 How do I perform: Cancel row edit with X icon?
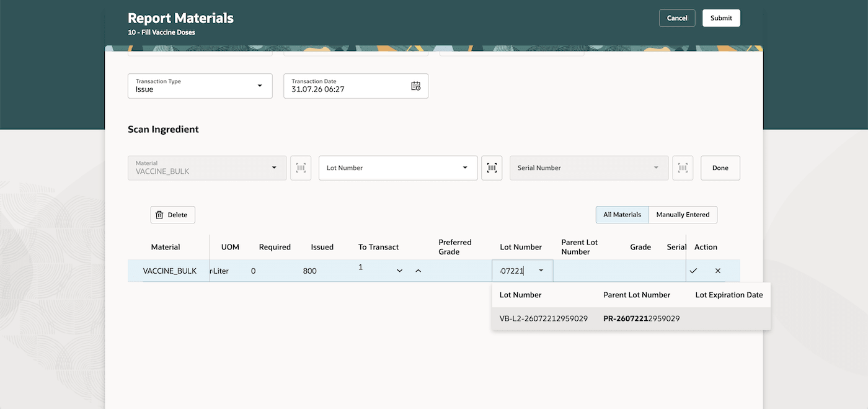pyautogui.click(x=718, y=271)
